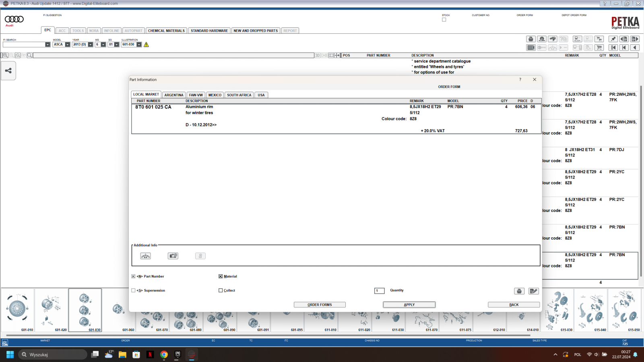The image size is (644, 362).
Task: Click the double shopping cart transfer icon
Action: tap(599, 39)
